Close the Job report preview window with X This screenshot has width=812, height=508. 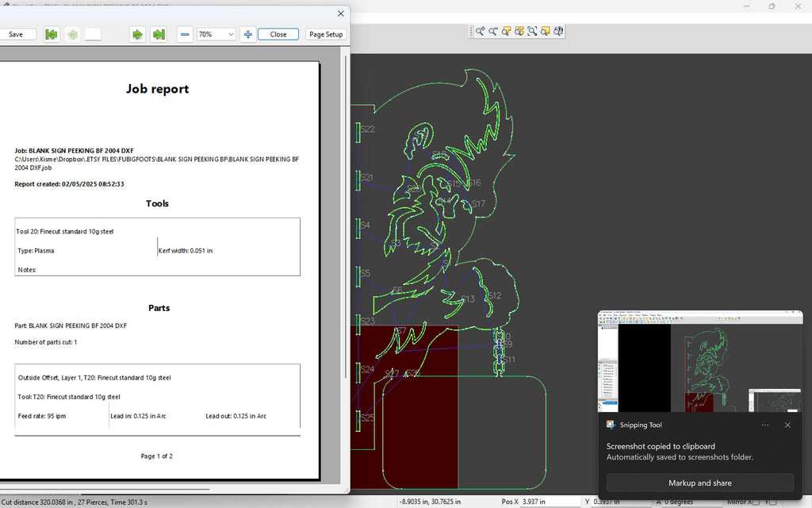(340, 13)
